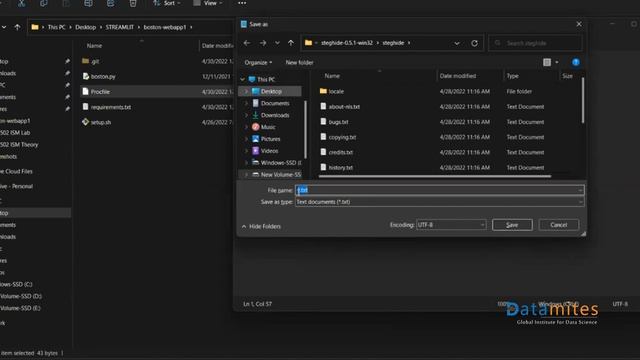Viewport: 640px width, 360px height.
Task: Select history.txt file
Action: pos(340,167)
